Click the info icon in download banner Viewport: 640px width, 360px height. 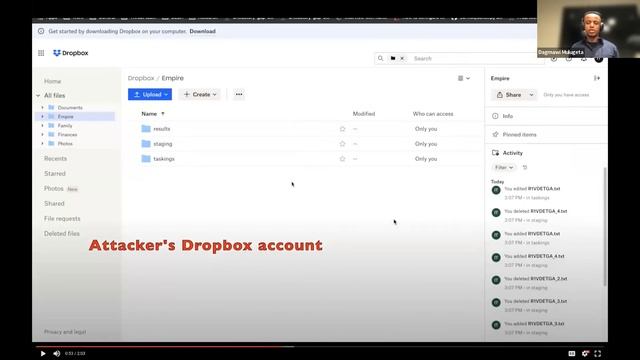[x=41, y=31]
